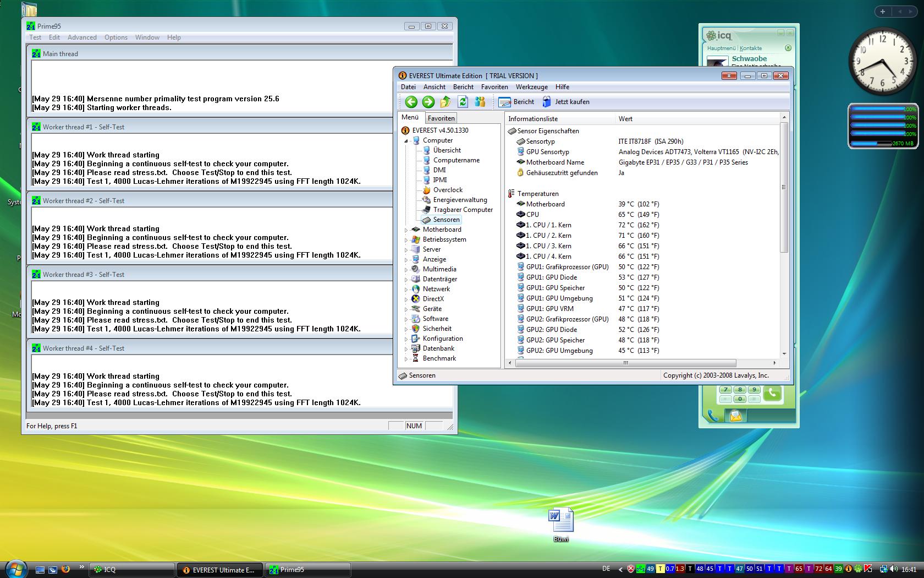Click the Firefox icon in quick launch
924x578 pixels.
[65, 569]
